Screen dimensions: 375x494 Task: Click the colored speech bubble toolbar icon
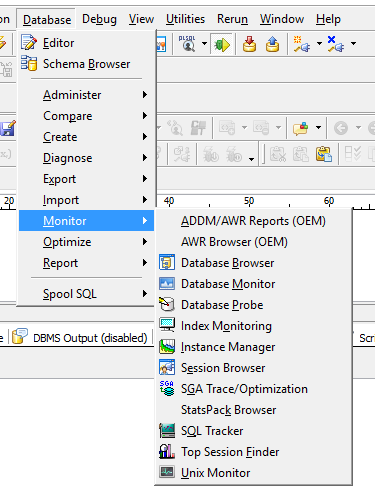pos(301,128)
